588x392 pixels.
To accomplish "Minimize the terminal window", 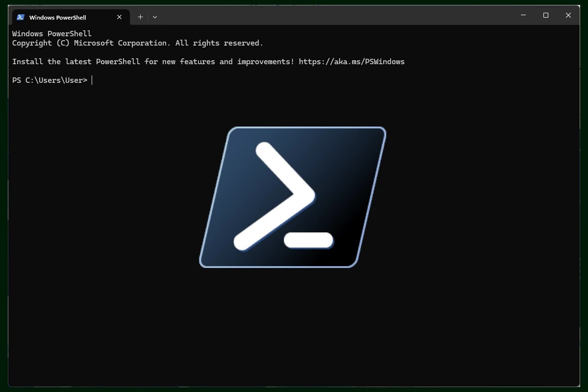I will click(x=523, y=15).
